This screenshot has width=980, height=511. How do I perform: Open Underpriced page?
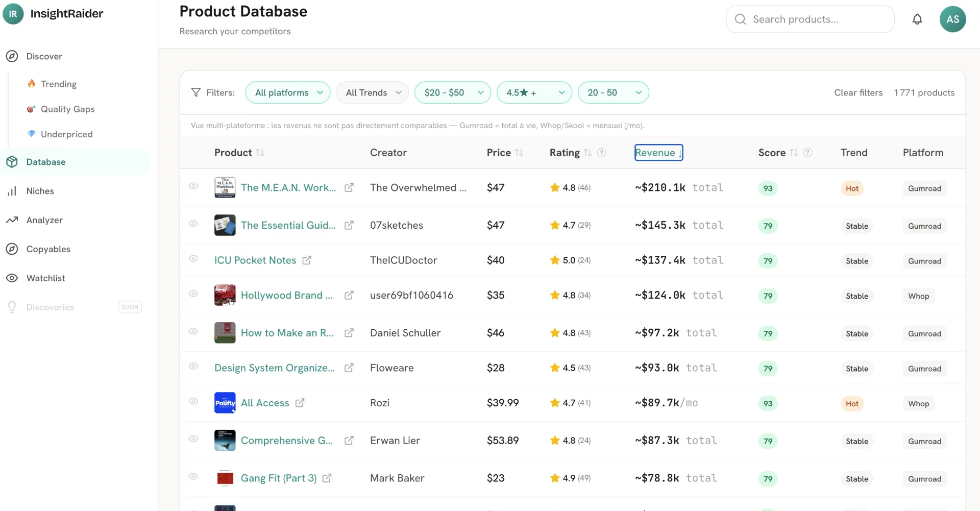tap(66, 134)
